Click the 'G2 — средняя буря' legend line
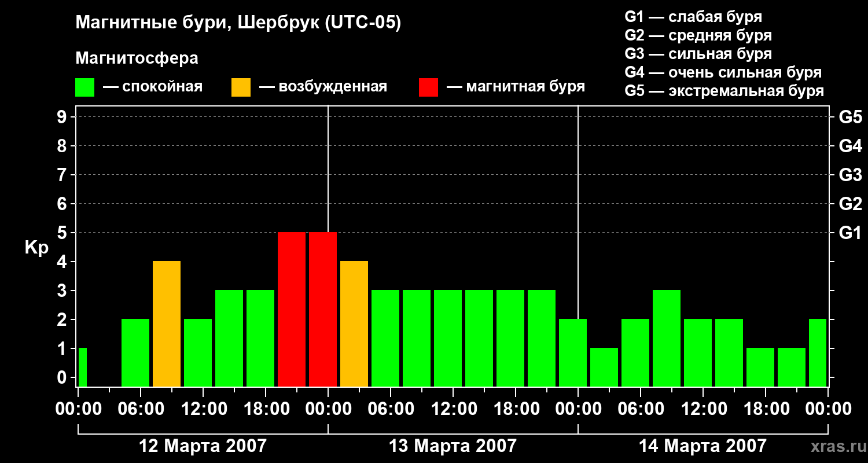 click(x=698, y=35)
